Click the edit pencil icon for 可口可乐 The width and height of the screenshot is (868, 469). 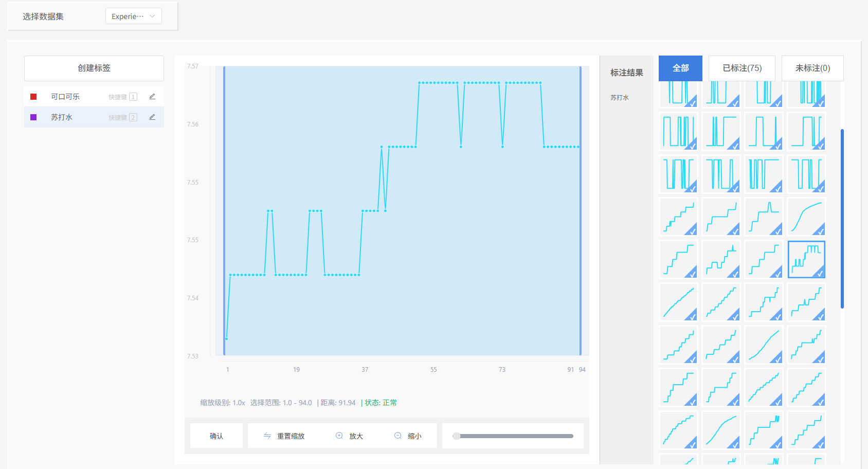[x=152, y=97]
